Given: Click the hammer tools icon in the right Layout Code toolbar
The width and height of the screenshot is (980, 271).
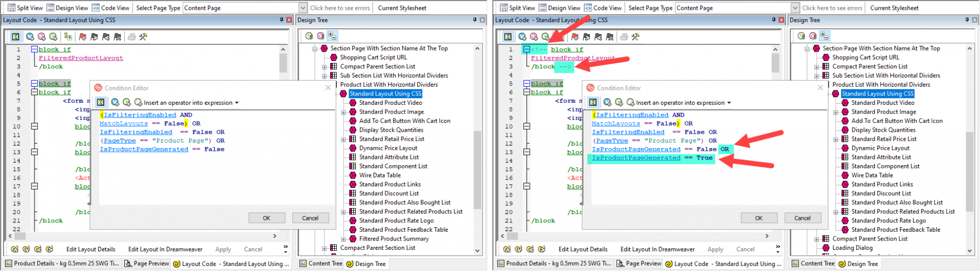Looking at the screenshot, I should coord(635,37).
